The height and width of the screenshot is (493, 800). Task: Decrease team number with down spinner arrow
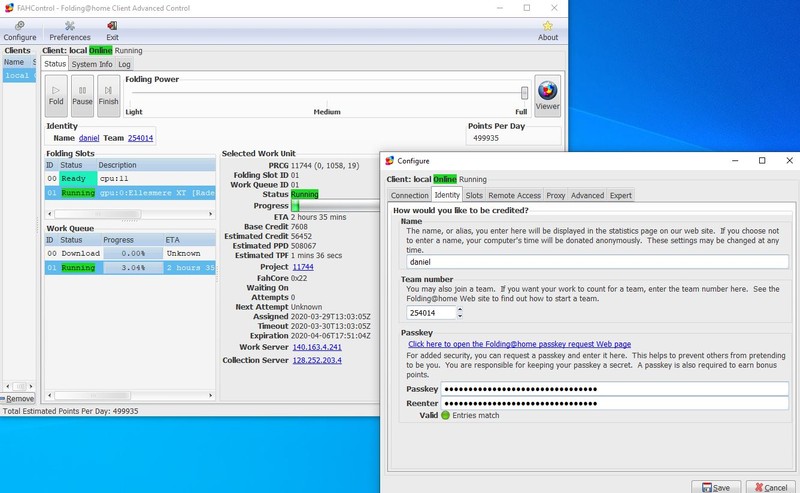tap(460, 316)
